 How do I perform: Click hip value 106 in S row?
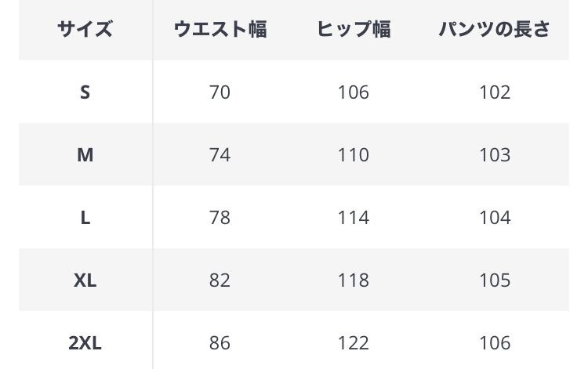[x=354, y=92]
